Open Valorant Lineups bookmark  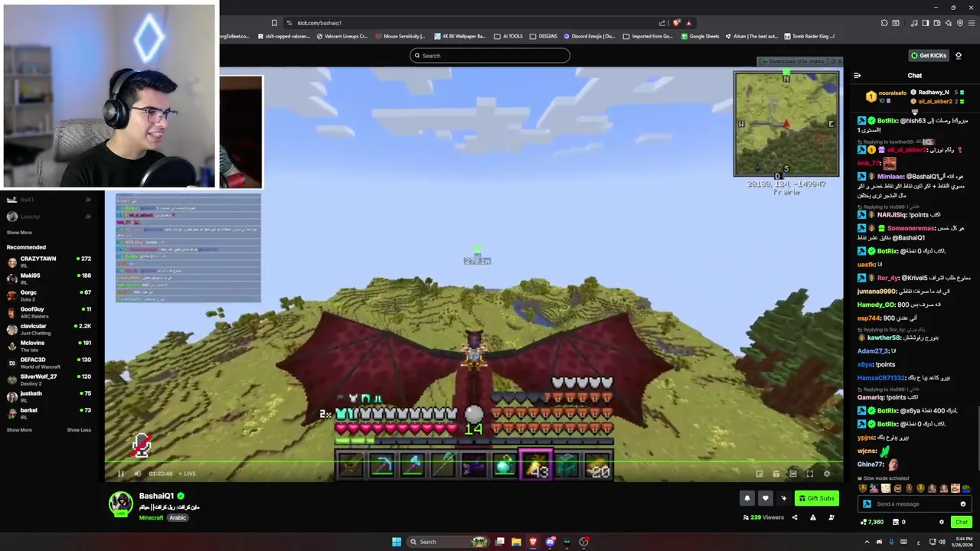point(342,36)
